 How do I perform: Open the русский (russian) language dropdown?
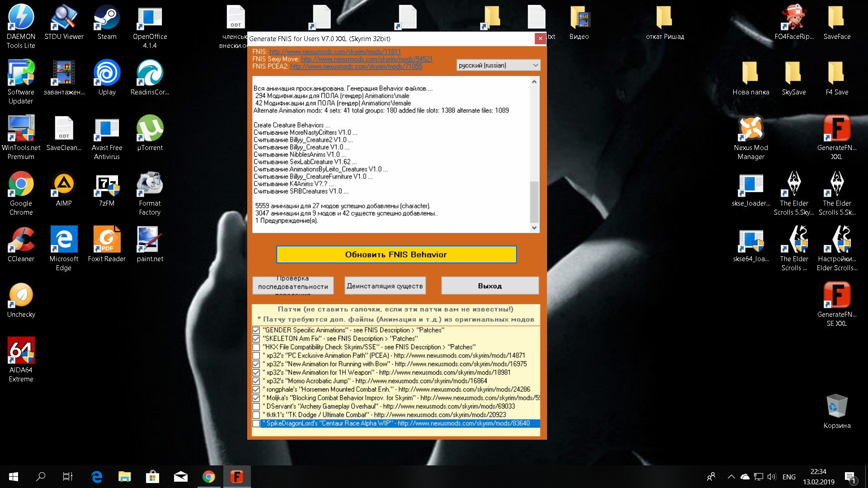point(498,66)
